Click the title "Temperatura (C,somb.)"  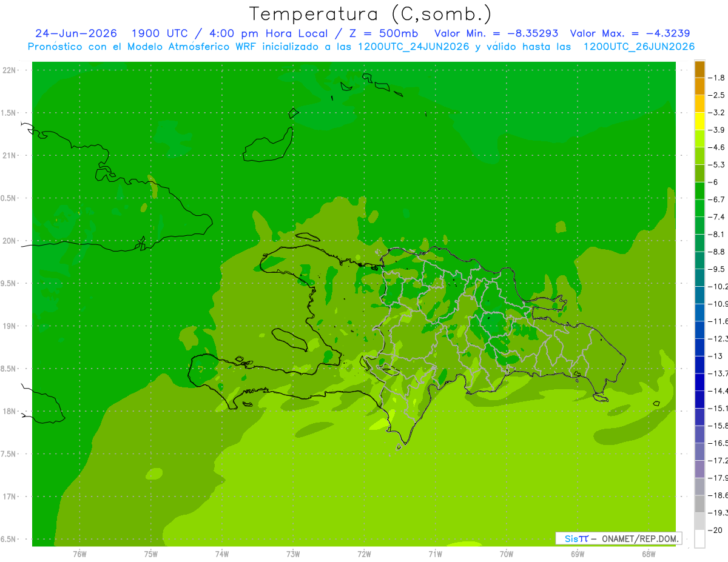coord(371,14)
